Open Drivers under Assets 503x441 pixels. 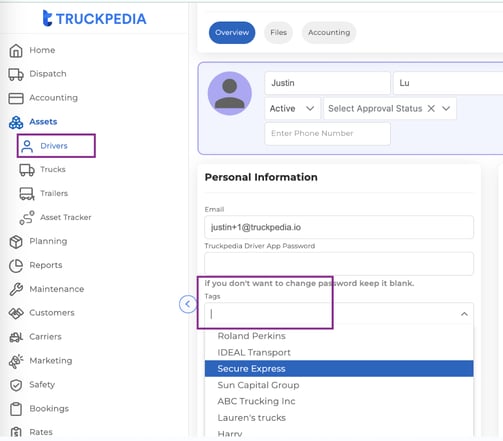[54, 146]
